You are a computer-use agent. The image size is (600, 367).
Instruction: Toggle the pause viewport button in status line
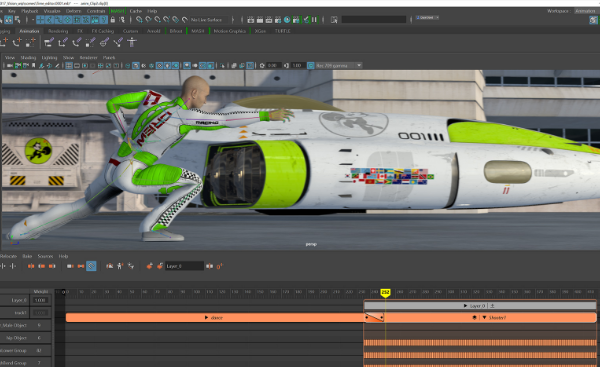(x=315, y=20)
